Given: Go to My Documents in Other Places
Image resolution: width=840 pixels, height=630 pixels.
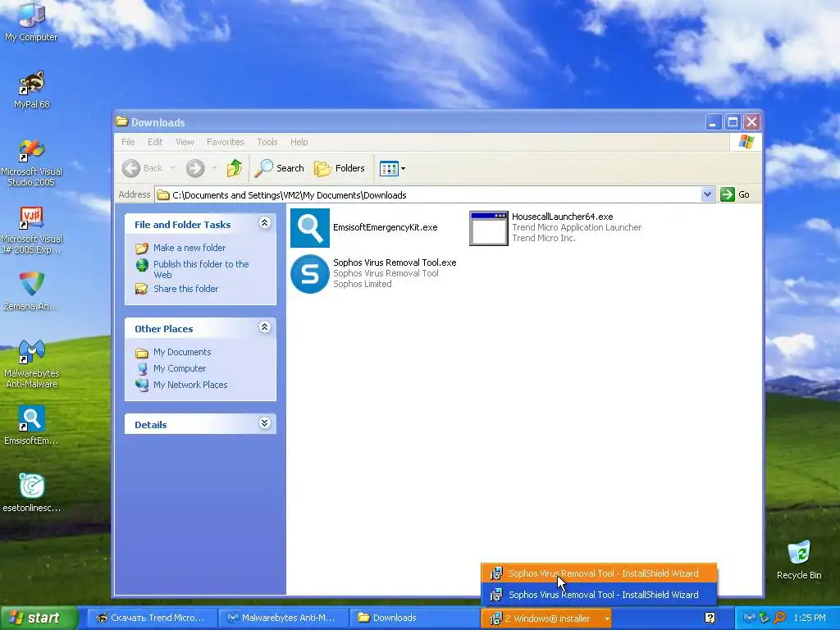Looking at the screenshot, I should coord(182,352).
